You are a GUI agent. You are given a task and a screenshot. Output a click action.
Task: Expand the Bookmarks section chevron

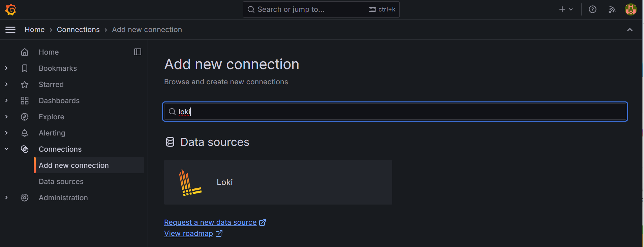pyautogui.click(x=6, y=68)
